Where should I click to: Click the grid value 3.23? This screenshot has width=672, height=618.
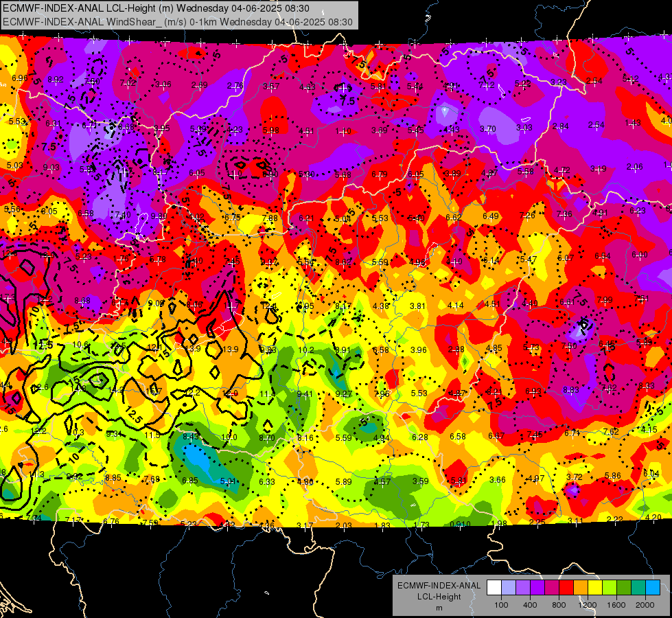pyautogui.click(x=559, y=82)
